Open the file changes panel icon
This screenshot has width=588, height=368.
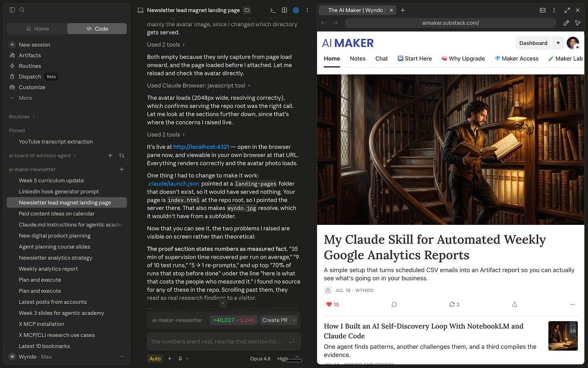click(x=284, y=10)
